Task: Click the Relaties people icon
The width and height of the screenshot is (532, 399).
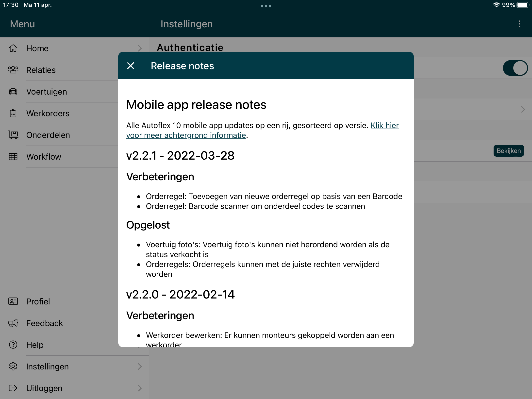Action: [x=13, y=70]
